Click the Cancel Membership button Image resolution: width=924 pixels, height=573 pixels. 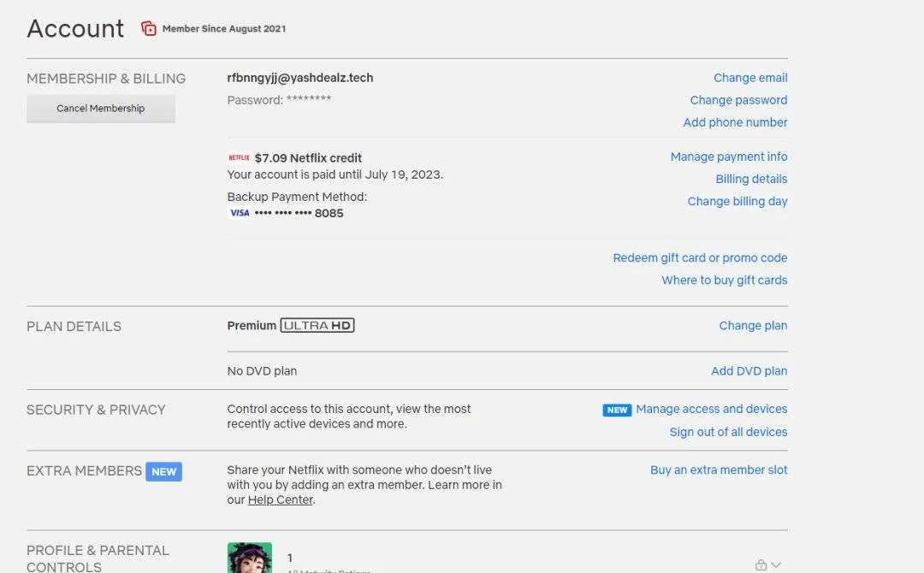tap(101, 109)
